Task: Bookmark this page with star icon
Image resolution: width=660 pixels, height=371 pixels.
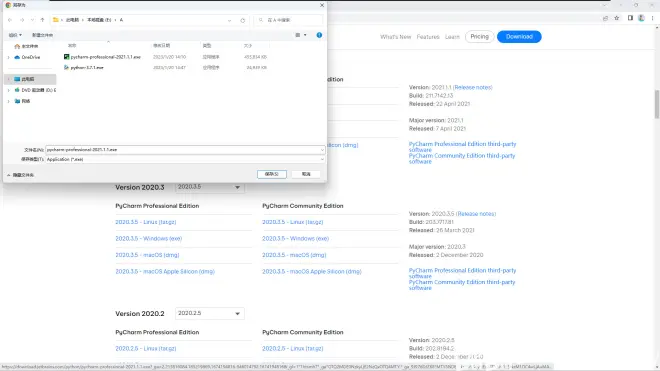Action: [617, 18]
